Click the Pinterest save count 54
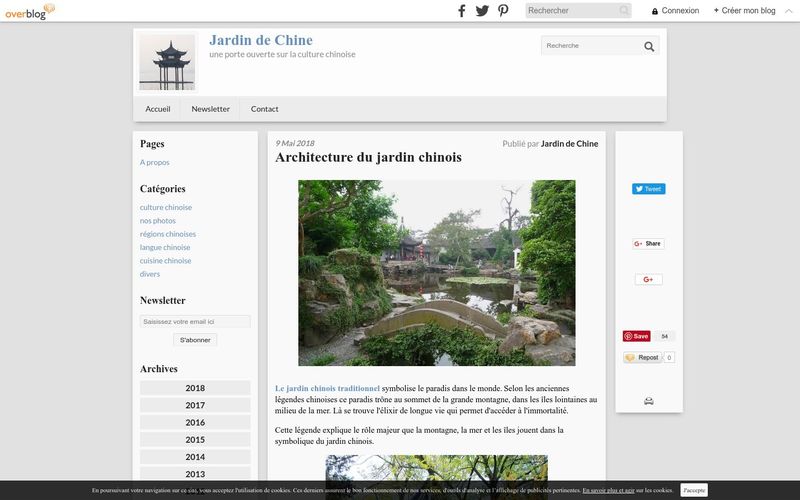This screenshot has height=500, width=800. click(x=664, y=336)
